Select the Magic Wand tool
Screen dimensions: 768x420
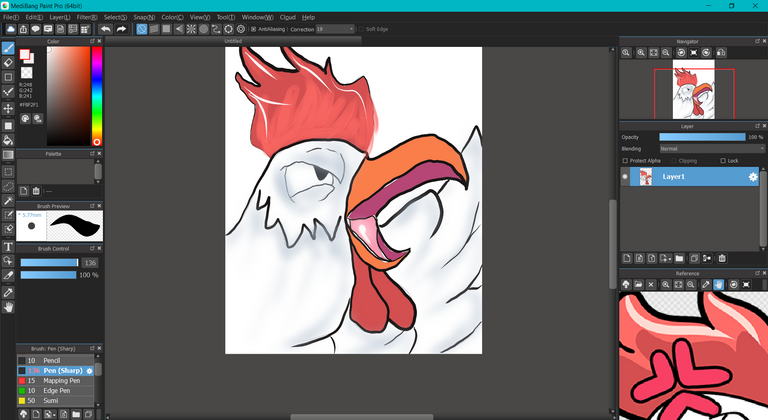[8, 201]
